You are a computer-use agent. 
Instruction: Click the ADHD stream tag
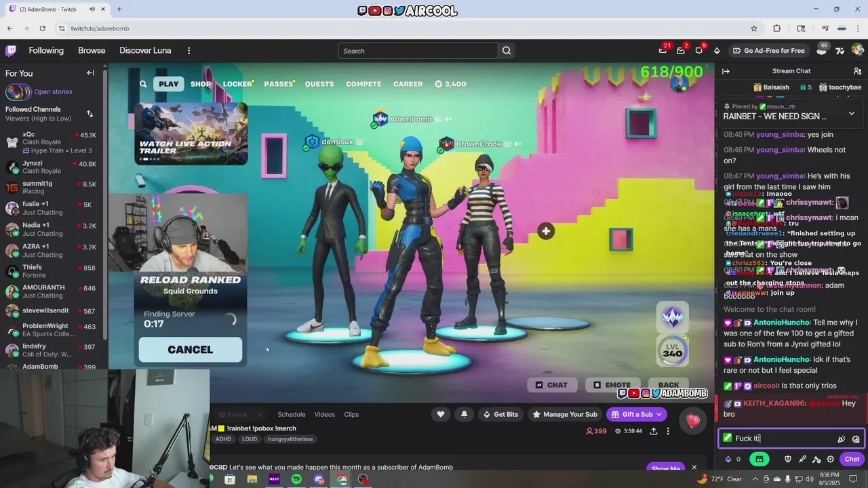coord(224,439)
